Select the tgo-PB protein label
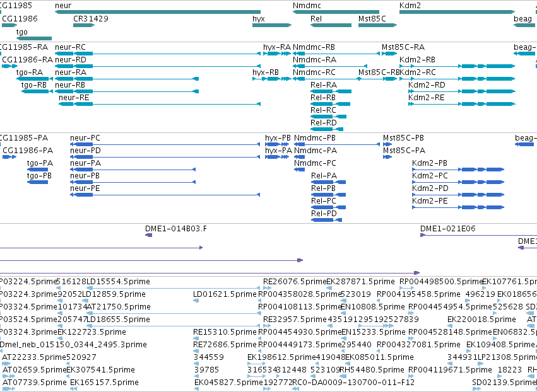 (39, 176)
